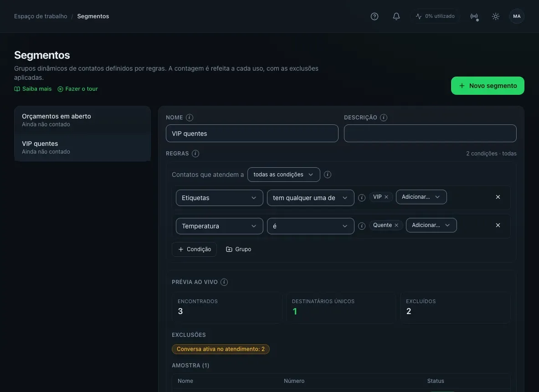Show info icon in the Temperatura rule row
The height and width of the screenshot is (392, 539).
coord(362,226)
